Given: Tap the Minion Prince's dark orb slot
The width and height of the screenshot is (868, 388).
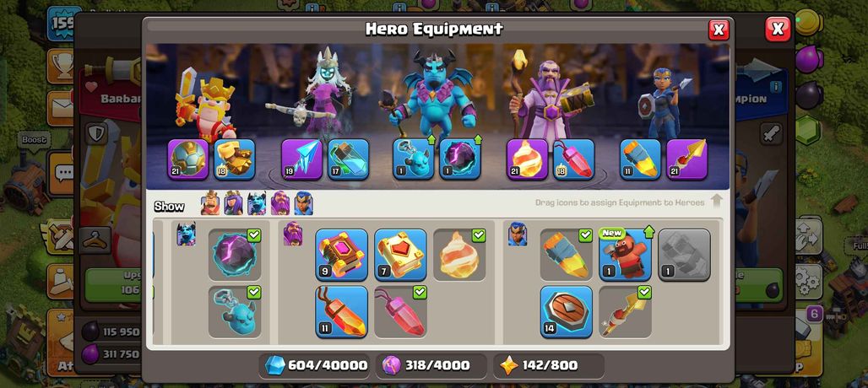Looking at the screenshot, I should pyautogui.click(x=460, y=159).
